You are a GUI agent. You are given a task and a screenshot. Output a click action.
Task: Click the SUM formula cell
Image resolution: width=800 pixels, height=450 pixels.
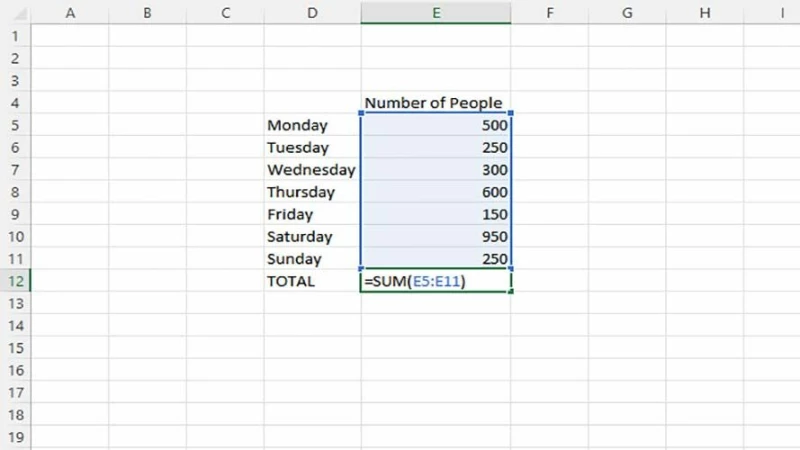tap(436, 282)
